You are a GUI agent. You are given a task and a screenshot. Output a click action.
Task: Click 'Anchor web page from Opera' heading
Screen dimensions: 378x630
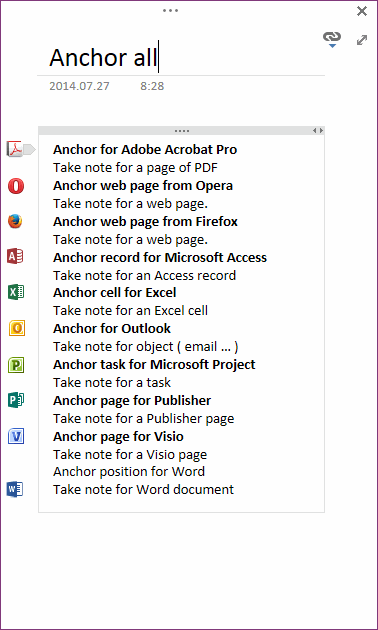point(143,186)
